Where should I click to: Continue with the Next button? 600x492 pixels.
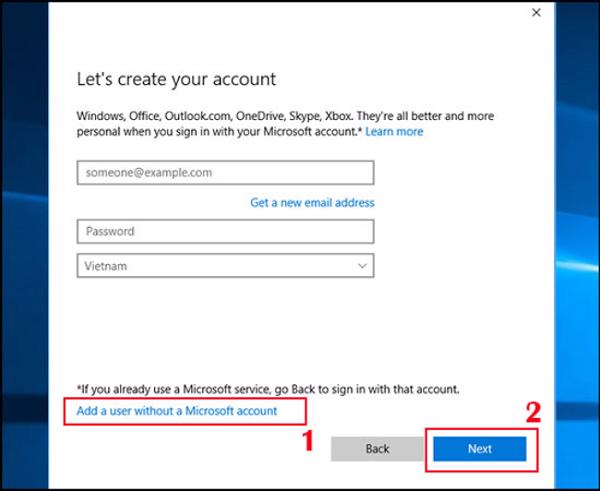(479, 449)
